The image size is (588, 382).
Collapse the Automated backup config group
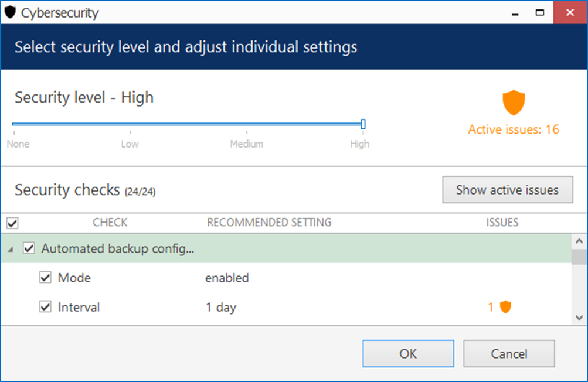(x=10, y=249)
